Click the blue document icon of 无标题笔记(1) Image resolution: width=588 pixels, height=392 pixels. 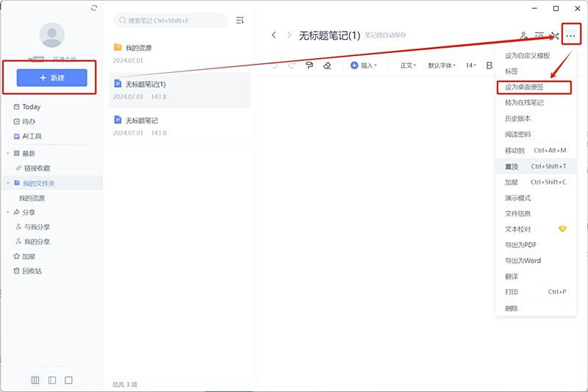click(118, 83)
